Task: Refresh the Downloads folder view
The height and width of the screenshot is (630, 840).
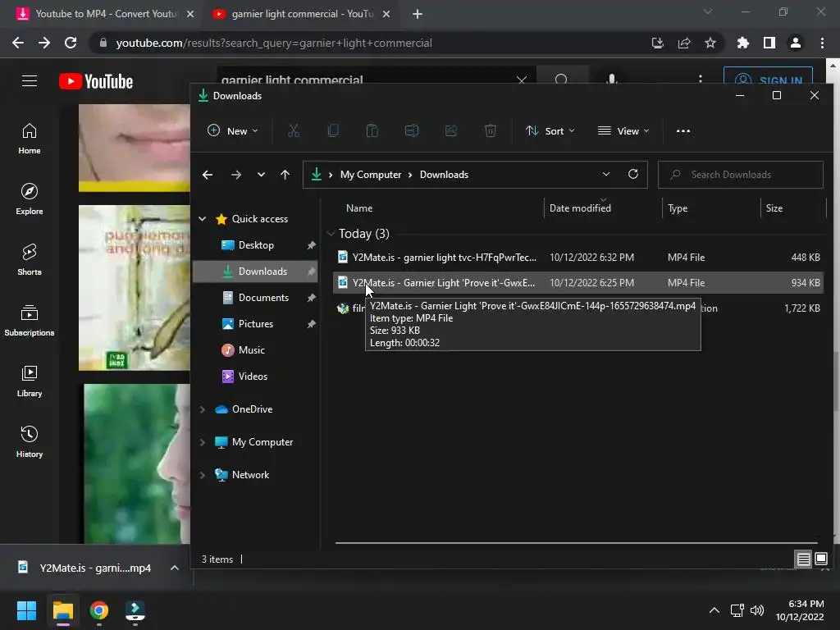Action: pyautogui.click(x=633, y=174)
